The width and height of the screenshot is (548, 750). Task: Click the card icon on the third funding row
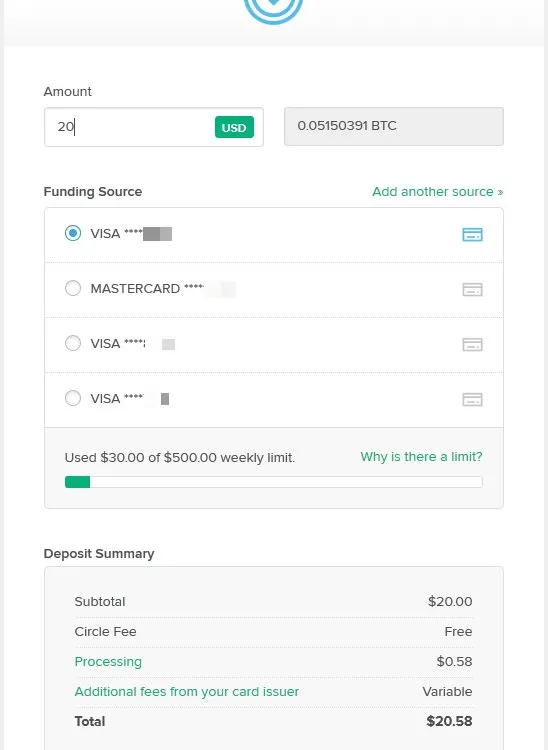coord(472,344)
